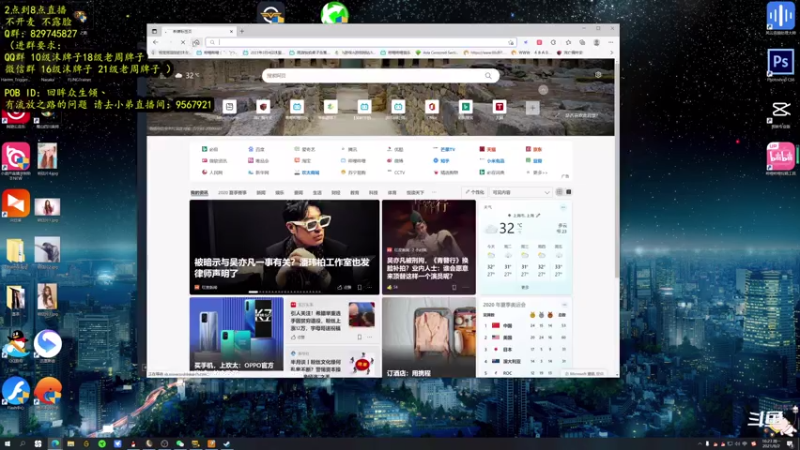
Task: Expand the content visibility dropdown in feed bar
Action: coord(520,192)
